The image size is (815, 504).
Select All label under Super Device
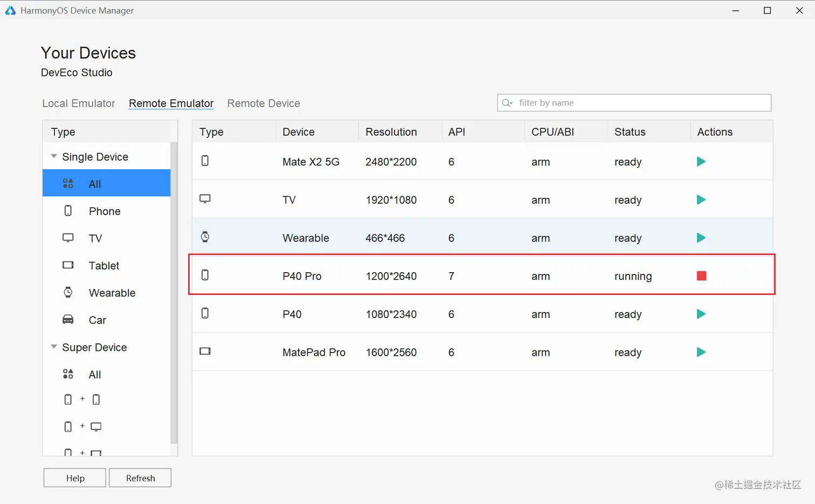point(95,375)
